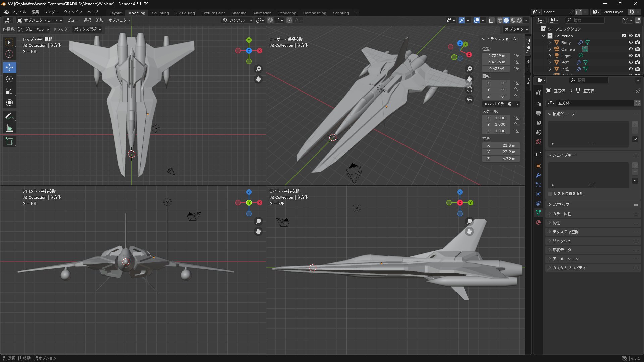
Task: Toggle Light object viewport visibility
Action: pyautogui.click(x=631, y=56)
